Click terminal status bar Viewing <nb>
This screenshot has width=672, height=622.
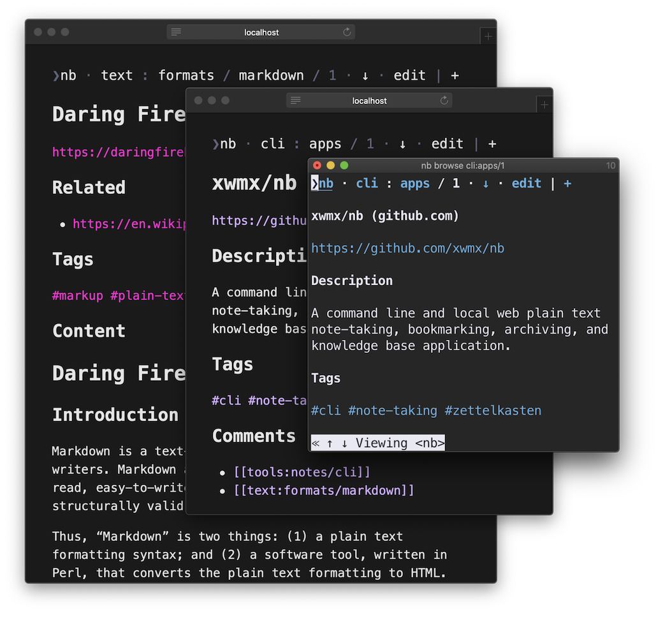pos(378,443)
